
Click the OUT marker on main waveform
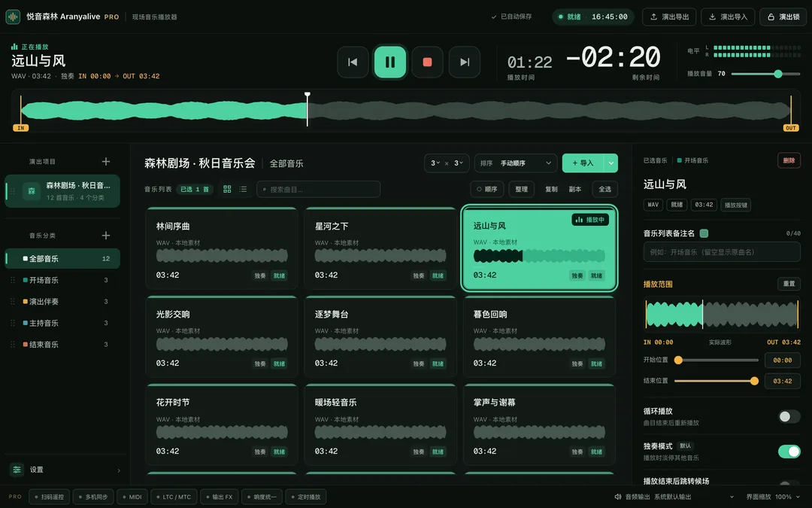click(791, 127)
